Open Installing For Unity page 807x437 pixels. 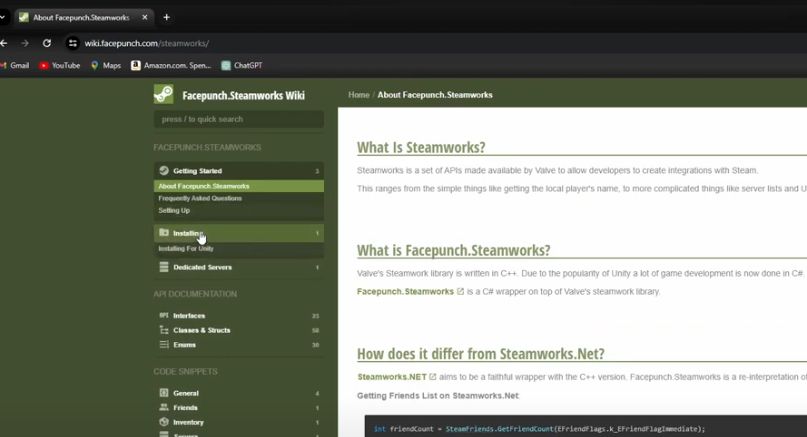[x=186, y=249]
